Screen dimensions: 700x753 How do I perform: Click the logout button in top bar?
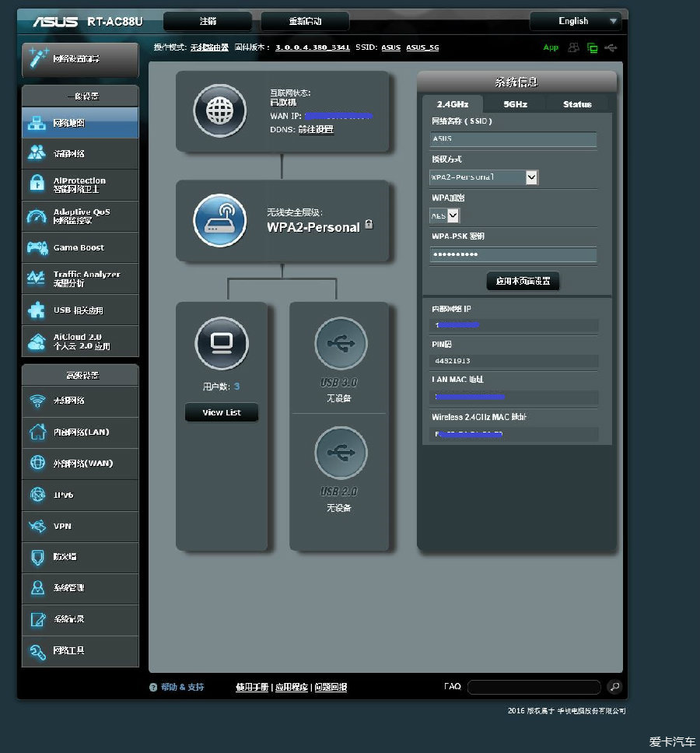point(208,21)
